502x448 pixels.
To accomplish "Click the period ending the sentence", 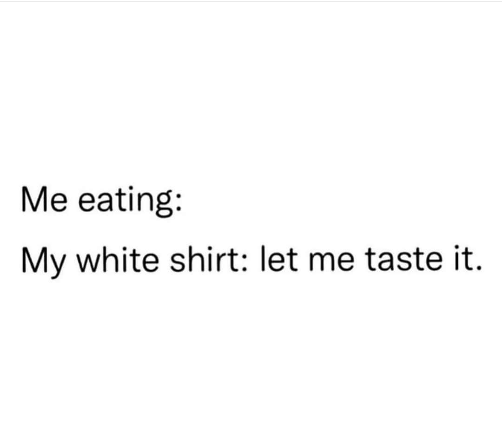I will [478, 269].
